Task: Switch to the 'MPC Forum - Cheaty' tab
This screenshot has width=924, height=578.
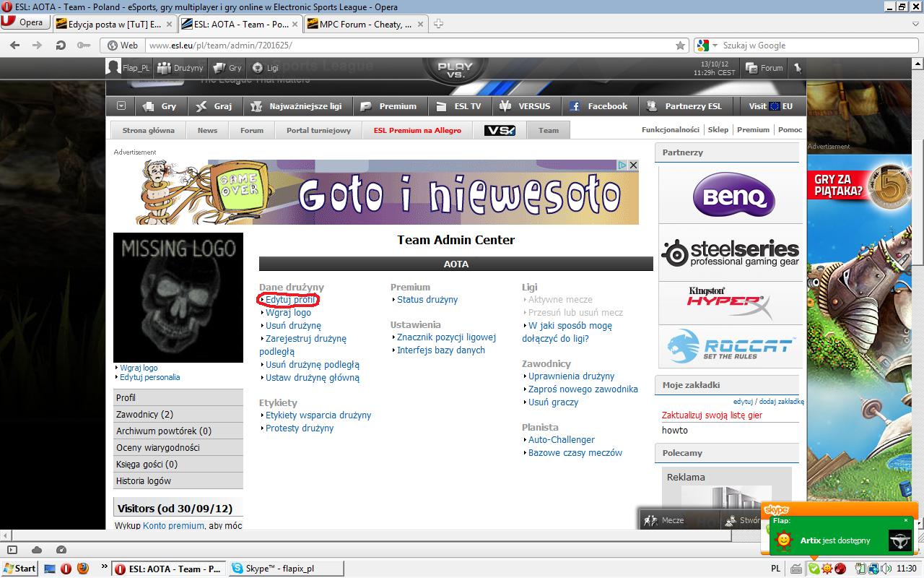Action: click(366, 24)
